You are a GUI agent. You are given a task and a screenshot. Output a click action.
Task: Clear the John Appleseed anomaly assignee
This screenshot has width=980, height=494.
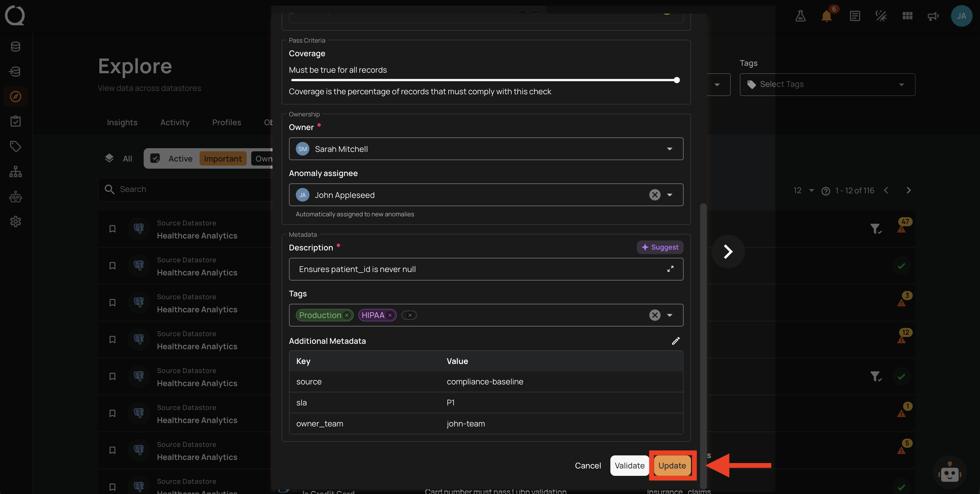click(x=655, y=195)
